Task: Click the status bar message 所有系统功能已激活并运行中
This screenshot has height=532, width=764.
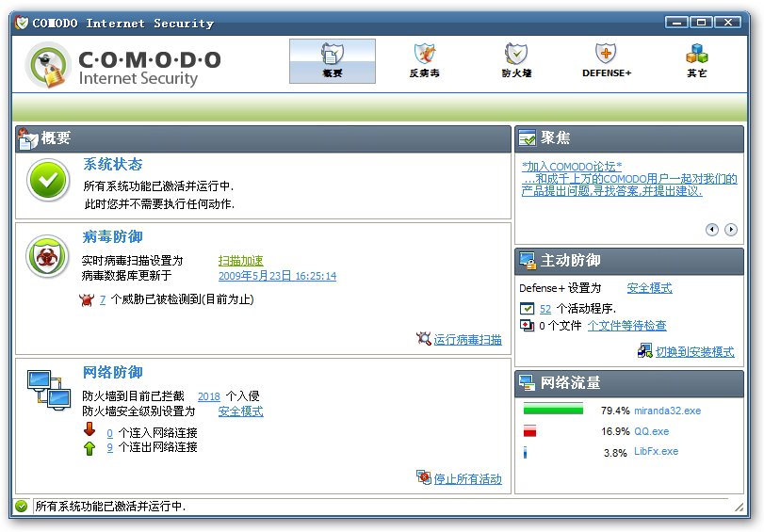Action: [110, 507]
